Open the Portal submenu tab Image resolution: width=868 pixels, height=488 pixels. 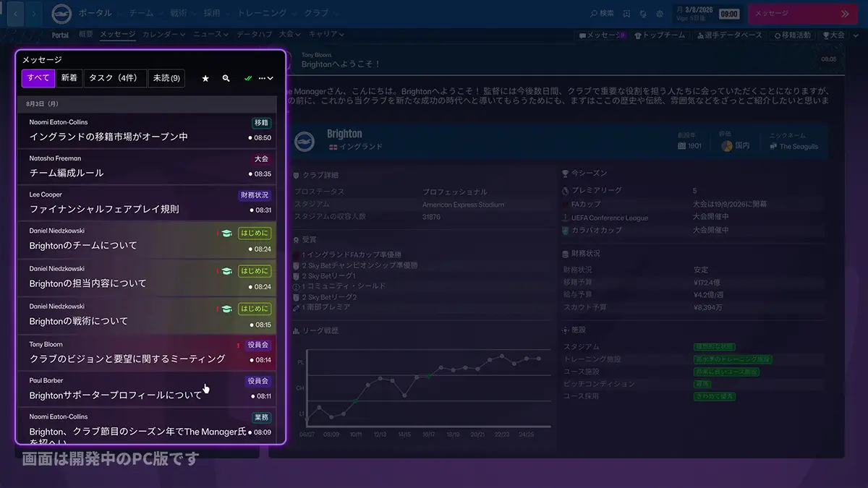click(x=61, y=35)
